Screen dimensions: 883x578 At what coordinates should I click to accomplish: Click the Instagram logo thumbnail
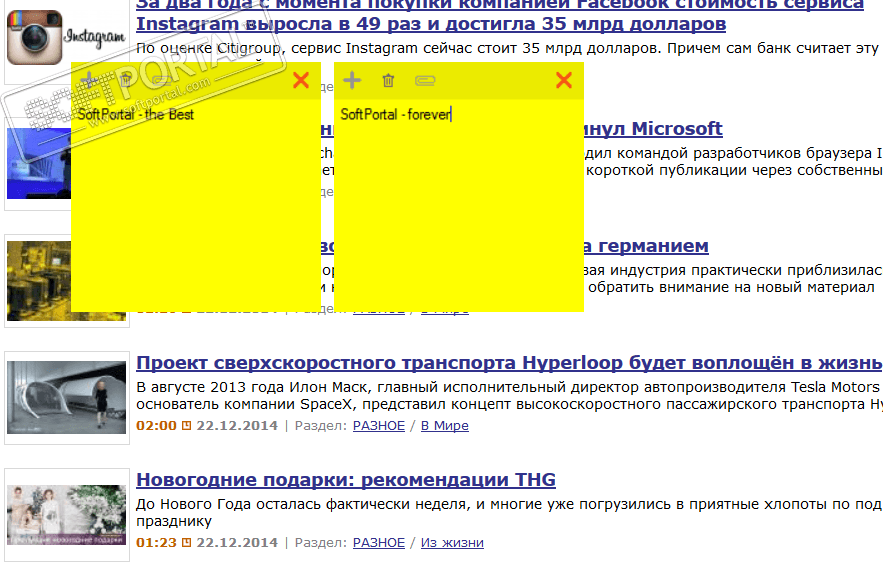coord(66,37)
